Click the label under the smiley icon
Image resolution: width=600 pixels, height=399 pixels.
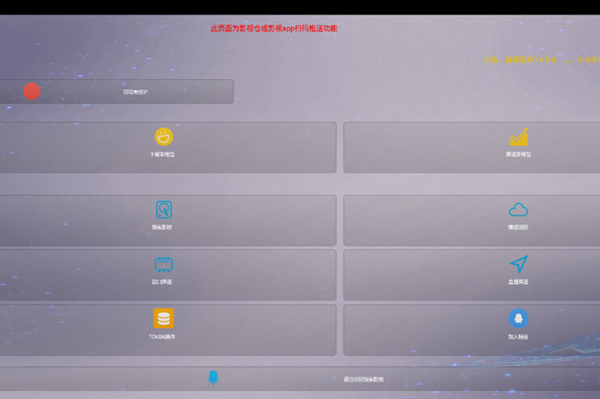pos(163,154)
